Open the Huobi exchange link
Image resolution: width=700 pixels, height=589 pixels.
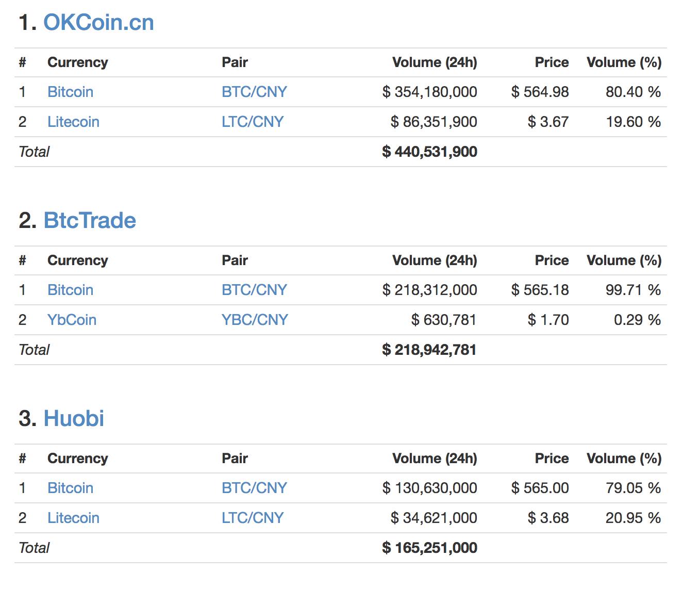point(74,419)
